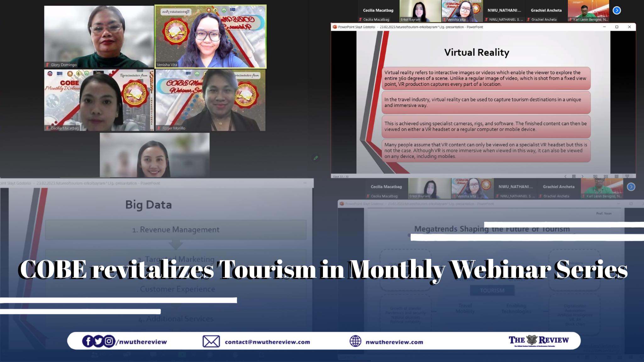644x362 pixels.
Task: Select Glory Domingo's video tile
Action: pyautogui.click(x=99, y=37)
